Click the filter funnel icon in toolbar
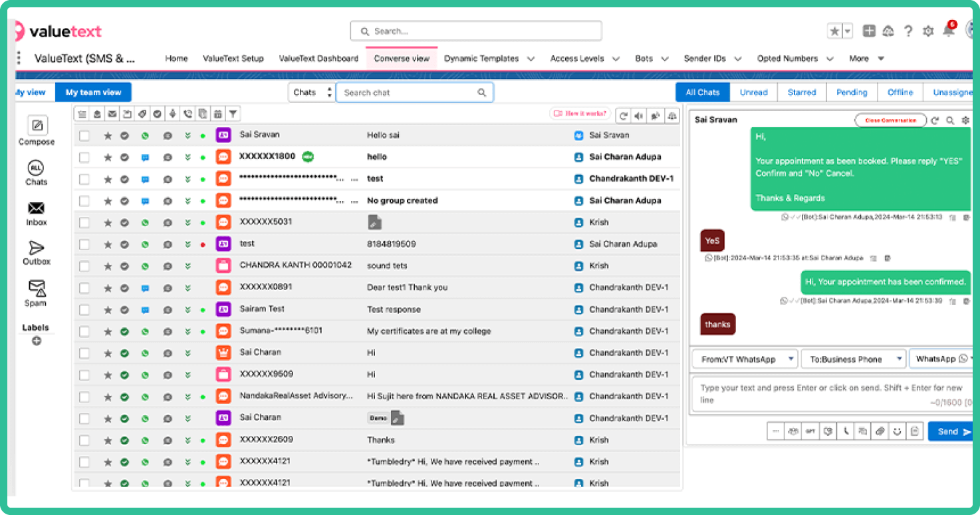The height and width of the screenshot is (515, 980). coord(233,114)
